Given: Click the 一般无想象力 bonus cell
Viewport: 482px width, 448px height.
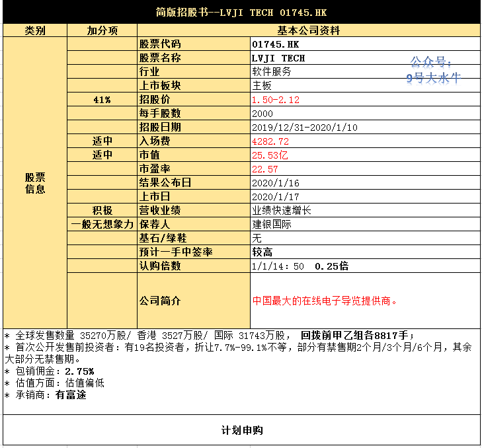Looking at the screenshot, I should tap(102, 224).
